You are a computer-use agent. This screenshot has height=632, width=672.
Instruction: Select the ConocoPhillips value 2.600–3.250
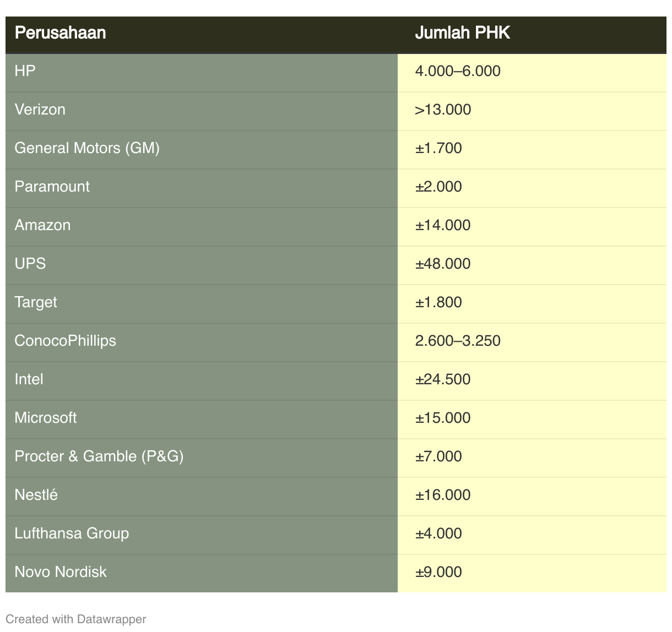click(458, 341)
